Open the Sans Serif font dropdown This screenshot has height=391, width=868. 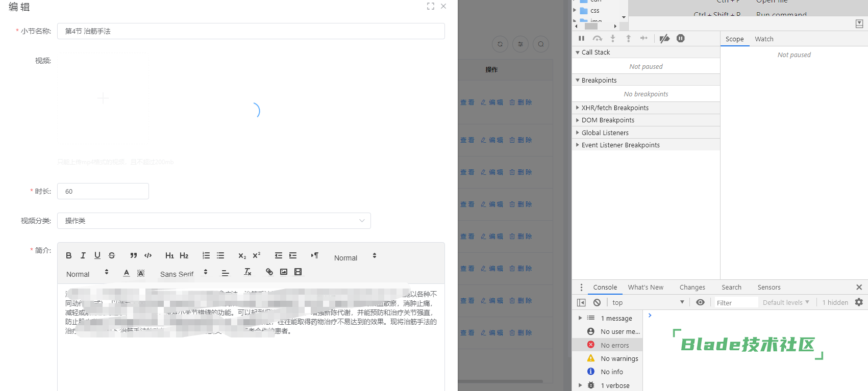coord(184,274)
